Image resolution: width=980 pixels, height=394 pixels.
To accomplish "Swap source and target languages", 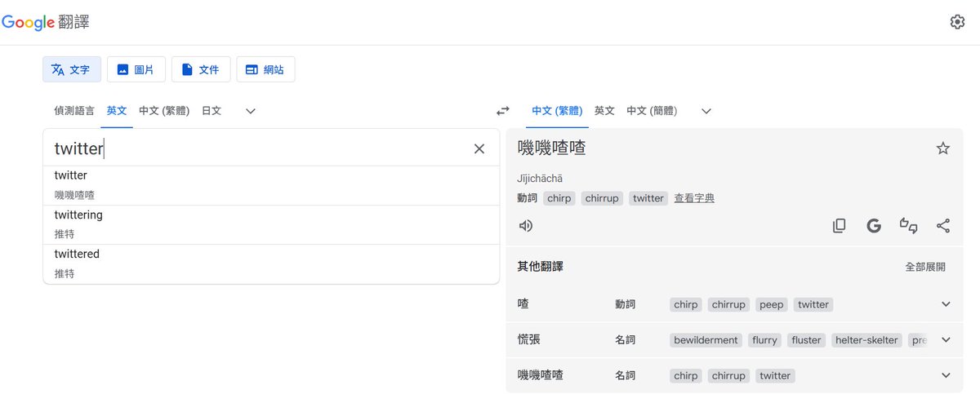I will [503, 111].
